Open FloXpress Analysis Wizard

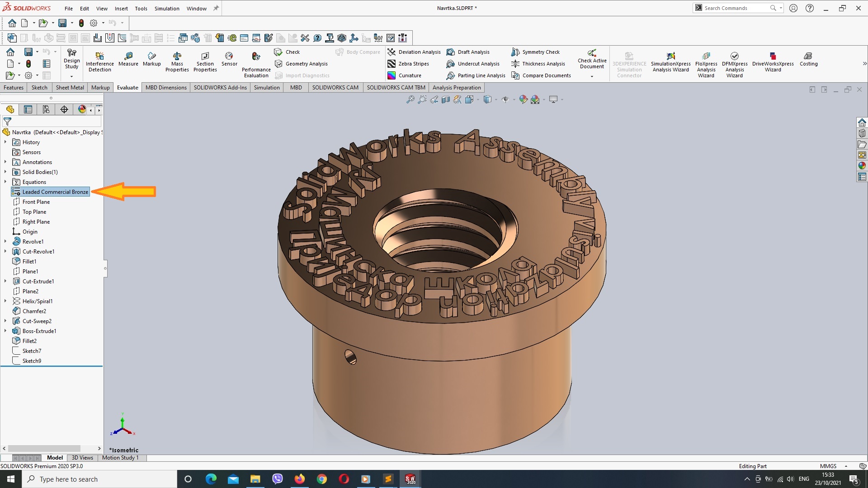tap(706, 65)
